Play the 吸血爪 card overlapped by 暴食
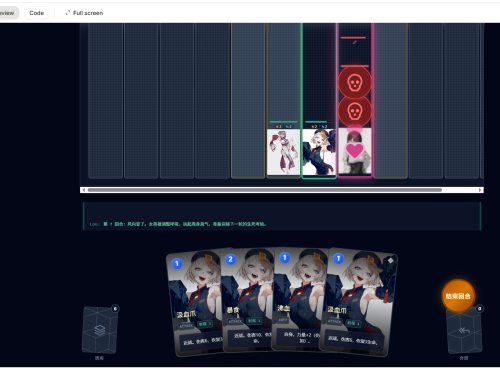The width and height of the screenshot is (500, 375). click(195, 303)
